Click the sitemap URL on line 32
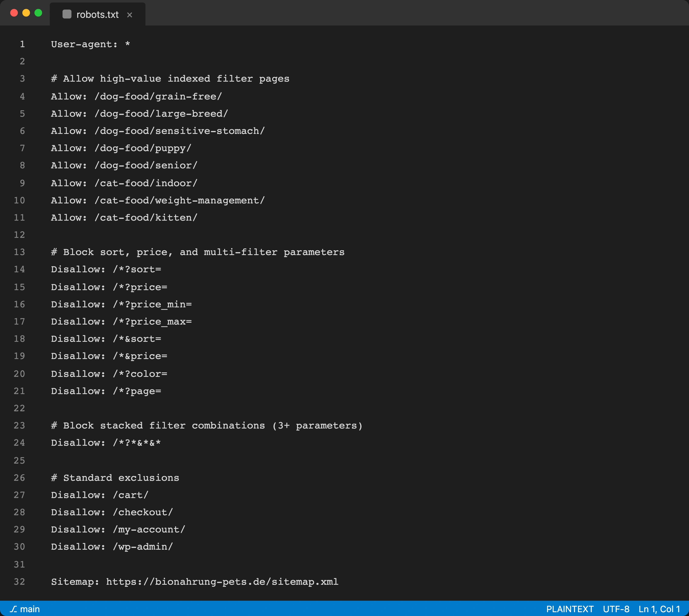The width and height of the screenshot is (689, 616). click(222, 582)
